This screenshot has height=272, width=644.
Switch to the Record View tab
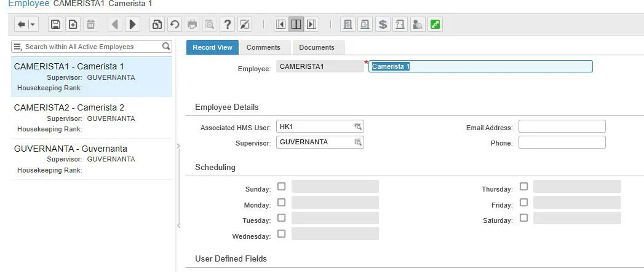pos(212,47)
